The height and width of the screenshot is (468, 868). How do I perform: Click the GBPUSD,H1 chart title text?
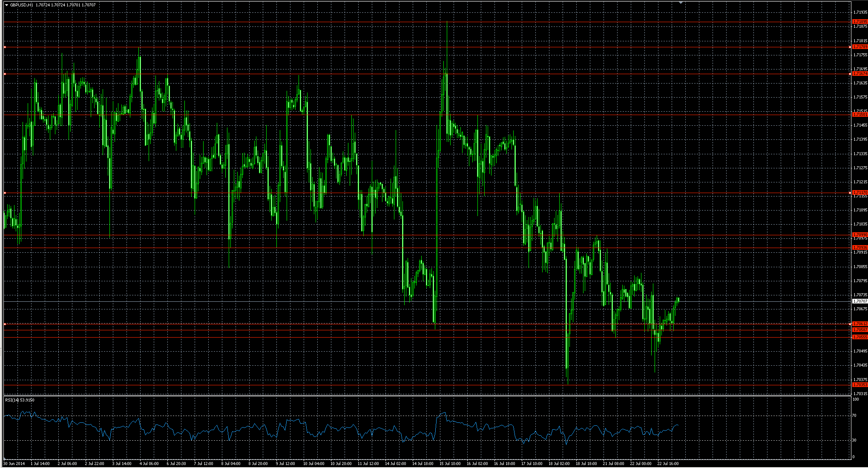point(21,5)
